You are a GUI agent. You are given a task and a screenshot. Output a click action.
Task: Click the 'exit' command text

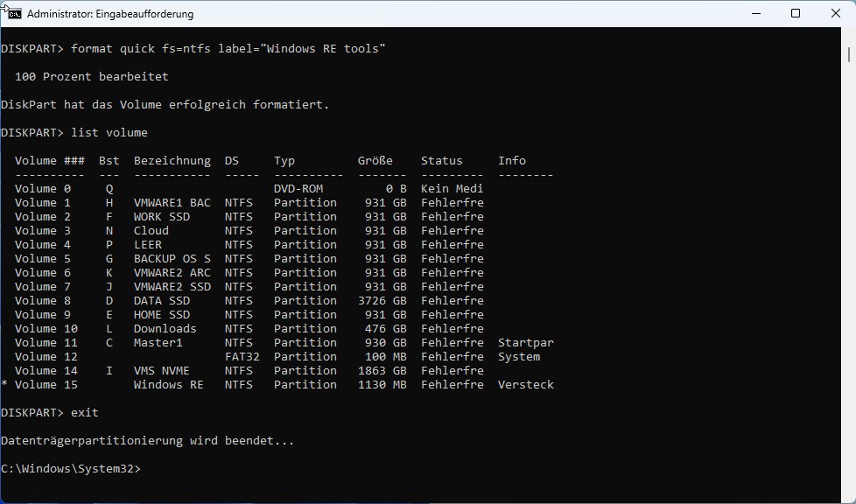click(85, 413)
